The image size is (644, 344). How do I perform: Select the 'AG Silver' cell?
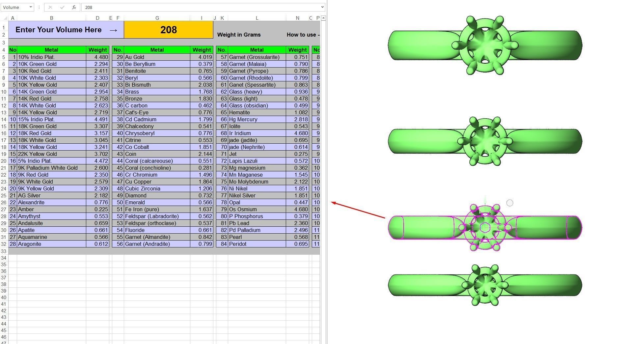click(x=51, y=195)
